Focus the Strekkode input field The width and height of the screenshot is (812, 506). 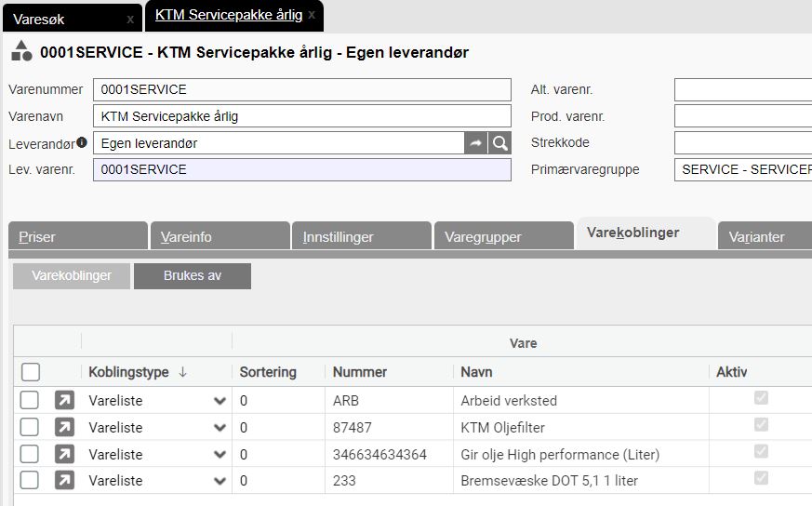(743, 143)
